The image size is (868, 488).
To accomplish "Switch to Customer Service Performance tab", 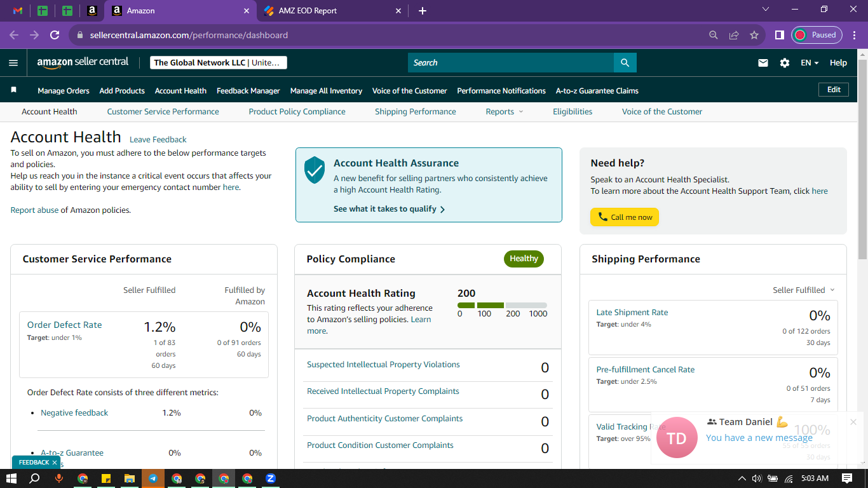I will tap(163, 112).
